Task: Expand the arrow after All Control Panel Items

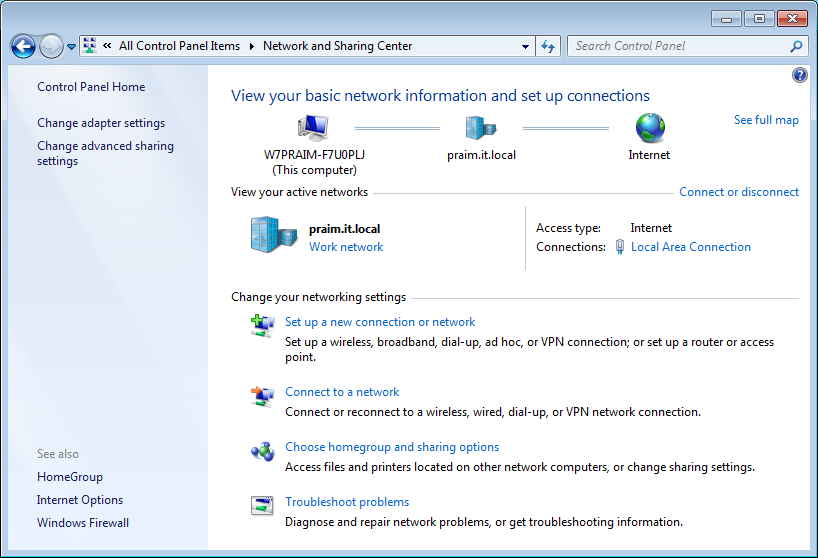Action: 251,46
